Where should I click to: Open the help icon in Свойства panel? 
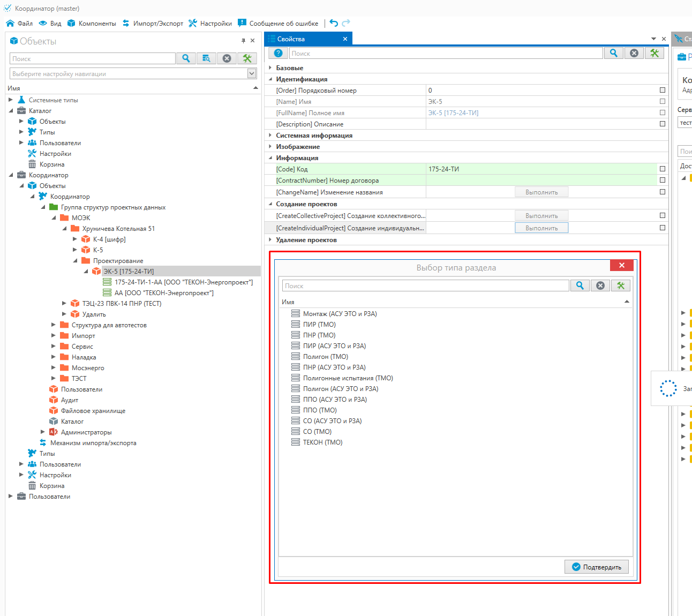pos(278,53)
